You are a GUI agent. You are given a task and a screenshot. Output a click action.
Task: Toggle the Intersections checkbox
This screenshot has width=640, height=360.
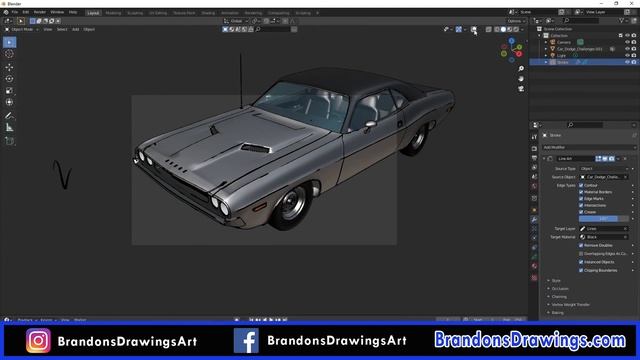[581, 205]
